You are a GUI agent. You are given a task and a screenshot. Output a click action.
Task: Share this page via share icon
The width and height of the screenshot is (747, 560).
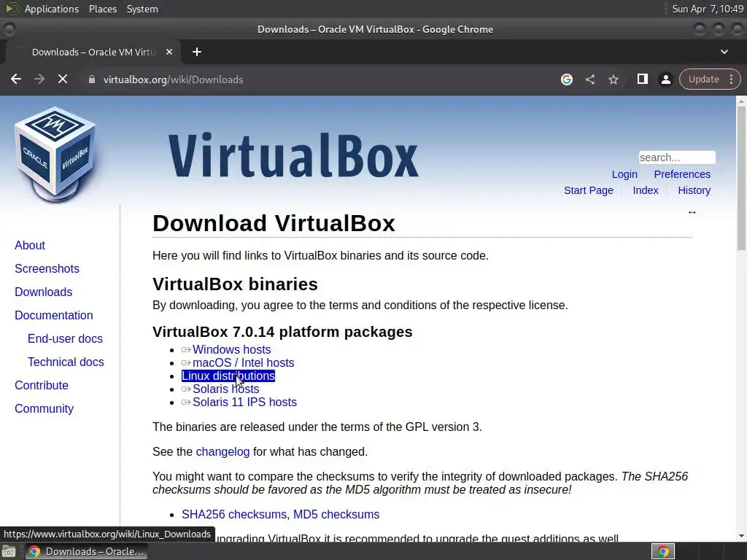(589, 79)
